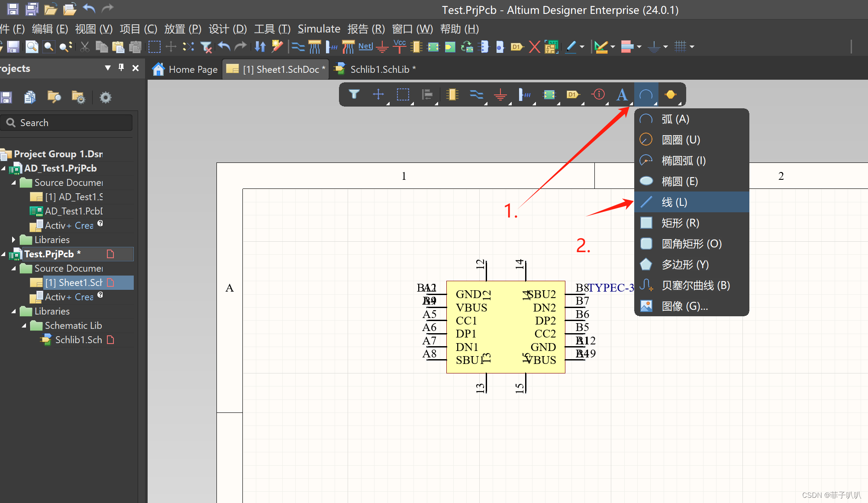
Task: Switch to the Schlib1.SchLib tab
Action: pyautogui.click(x=375, y=69)
